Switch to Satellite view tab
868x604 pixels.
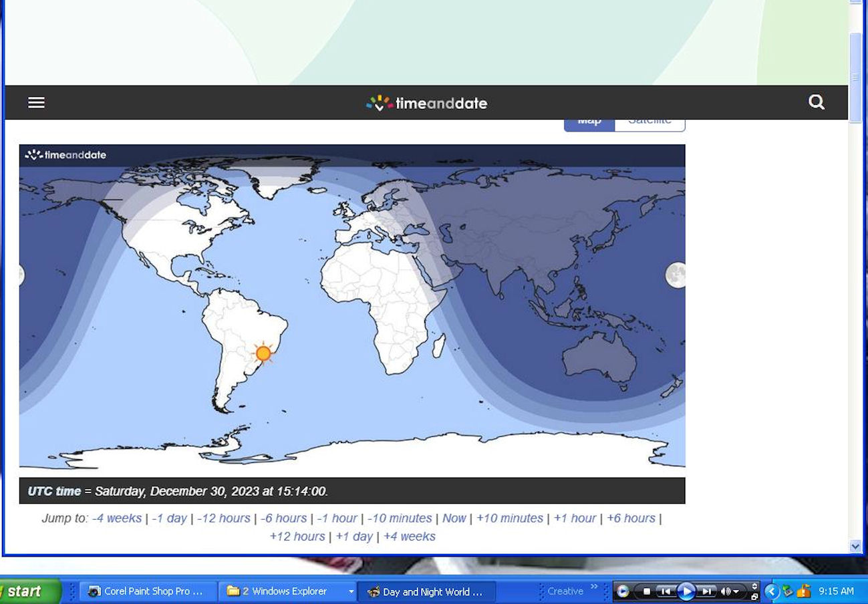(x=649, y=124)
